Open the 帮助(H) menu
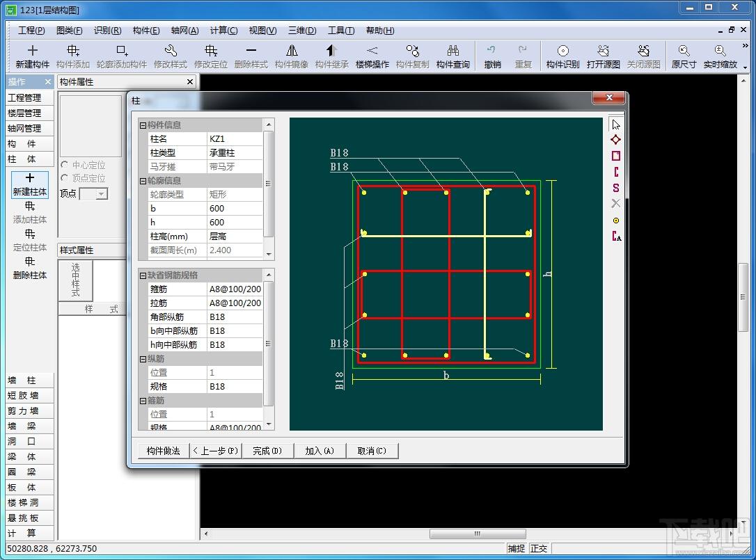756x560 pixels. (x=380, y=31)
